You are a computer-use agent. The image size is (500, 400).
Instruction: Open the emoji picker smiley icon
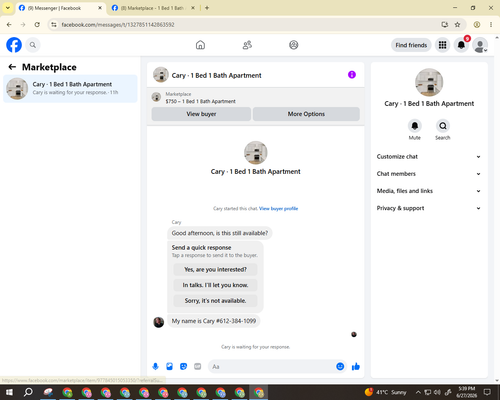click(340, 367)
